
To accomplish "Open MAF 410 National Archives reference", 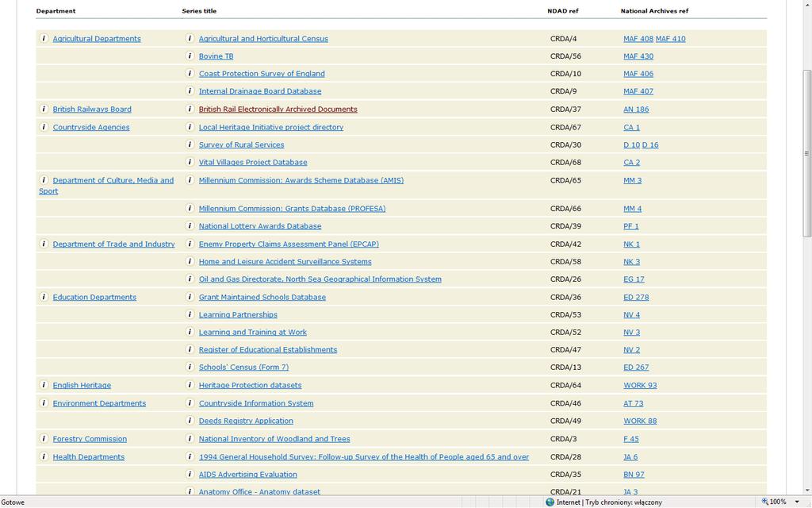I will 670,38.
